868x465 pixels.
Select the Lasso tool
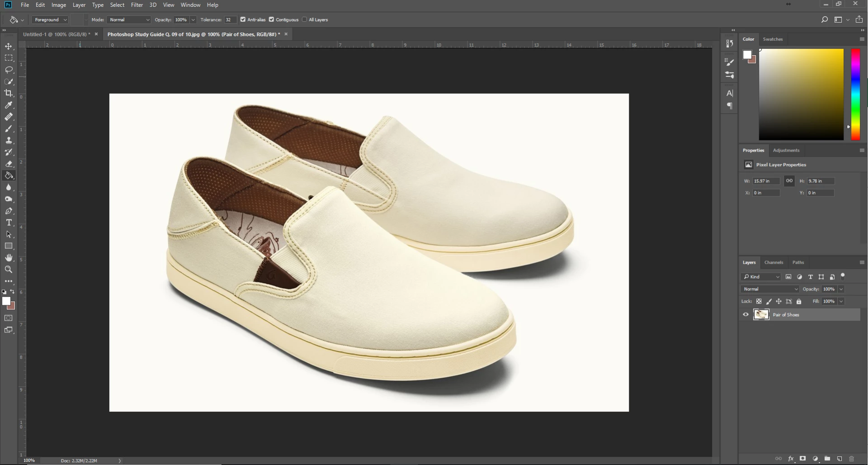pyautogui.click(x=9, y=70)
